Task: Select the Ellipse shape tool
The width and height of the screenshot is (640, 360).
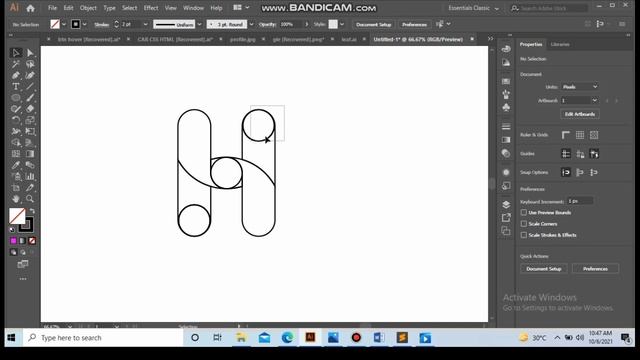Action: point(16,98)
